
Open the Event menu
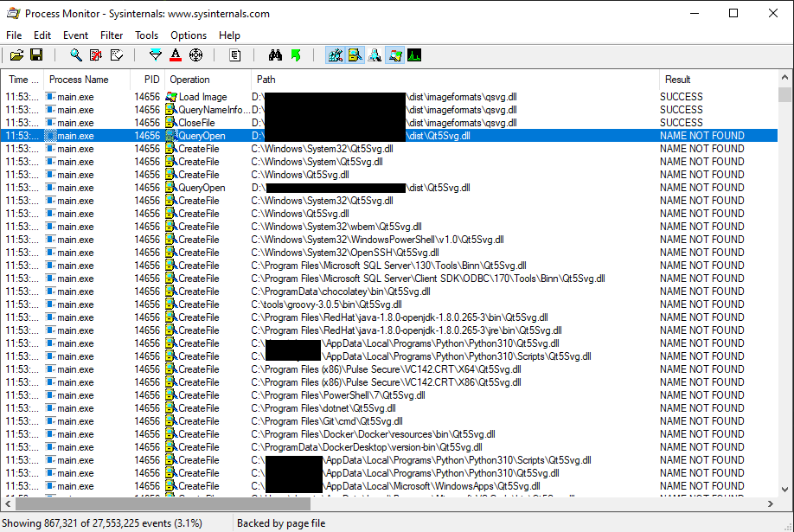pos(75,35)
